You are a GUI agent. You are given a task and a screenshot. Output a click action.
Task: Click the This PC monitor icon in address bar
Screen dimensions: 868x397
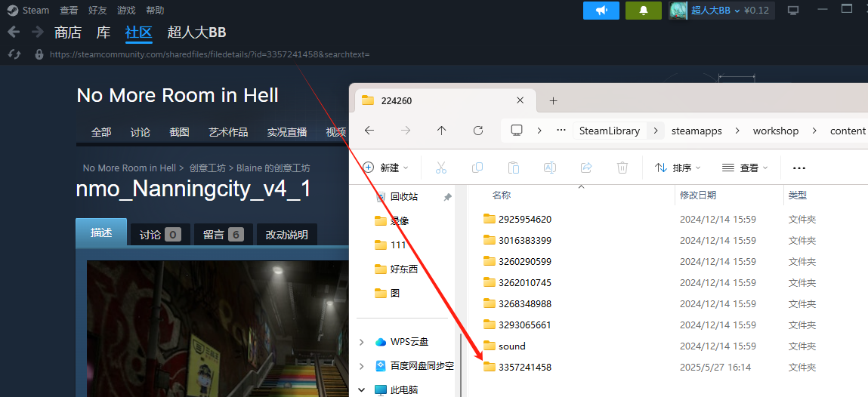click(517, 131)
